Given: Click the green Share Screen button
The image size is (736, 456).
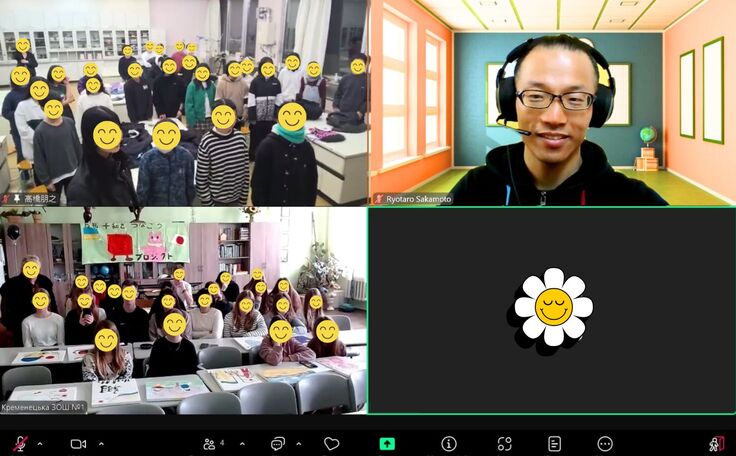Looking at the screenshot, I should [387, 443].
